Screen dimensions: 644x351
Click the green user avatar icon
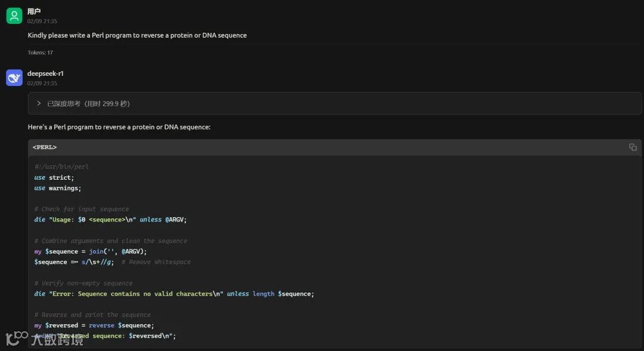tap(14, 16)
